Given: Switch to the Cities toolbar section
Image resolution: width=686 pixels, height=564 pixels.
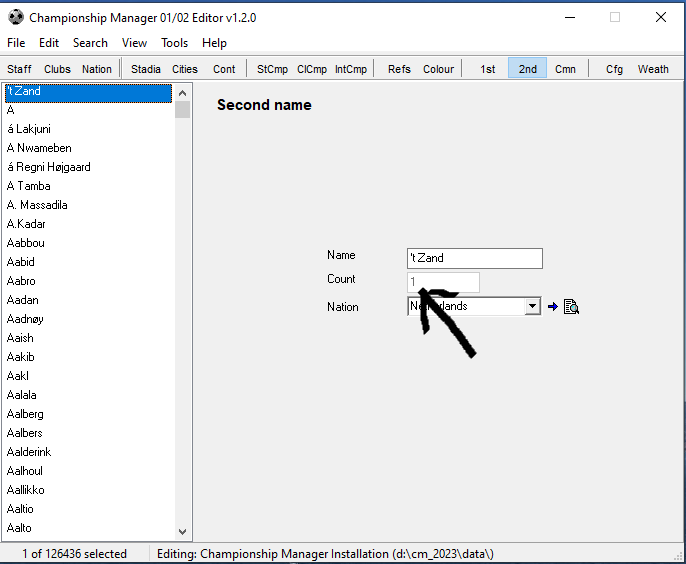Looking at the screenshot, I should pos(185,69).
